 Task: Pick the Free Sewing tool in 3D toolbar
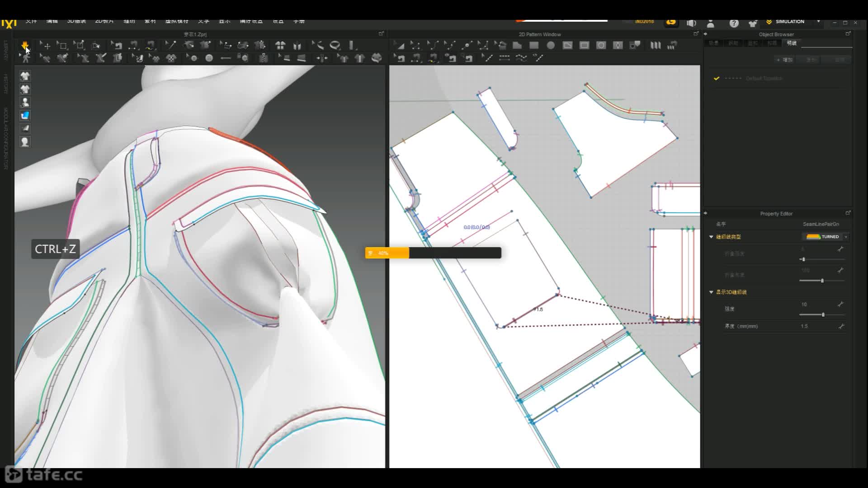[x=150, y=45]
